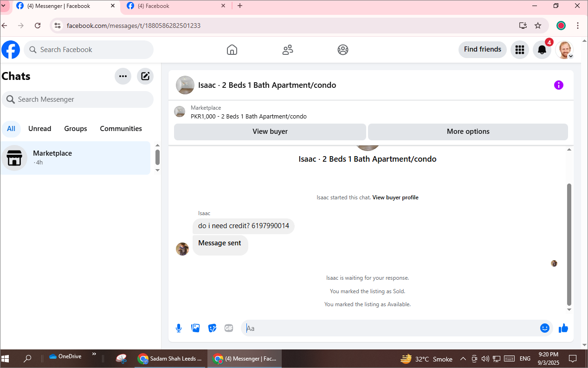This screenshot has width=588, height=368.
Task: Go to the Home feed icon
Action: pos(232,50)
